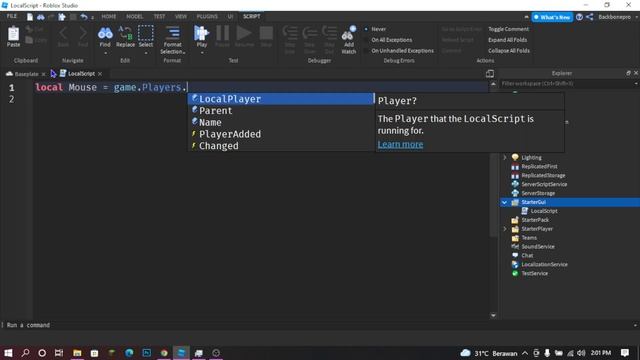Screen dimensions: 640x360
Task: Switch to the PLUGINS ribbon tab
Action: coord(207,17)
